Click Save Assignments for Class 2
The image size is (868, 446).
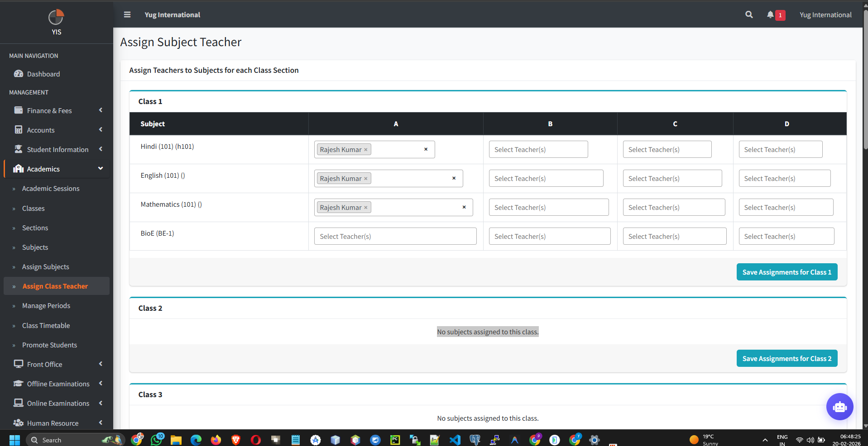786,358
